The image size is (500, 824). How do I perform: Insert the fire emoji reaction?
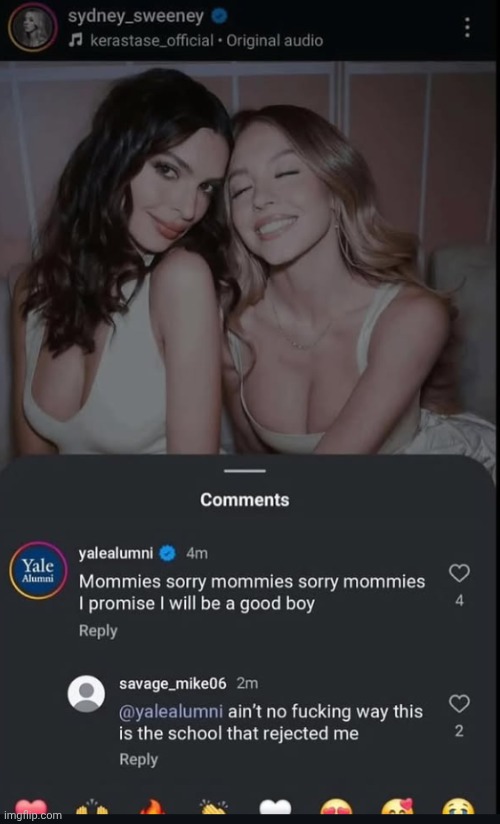152,808
